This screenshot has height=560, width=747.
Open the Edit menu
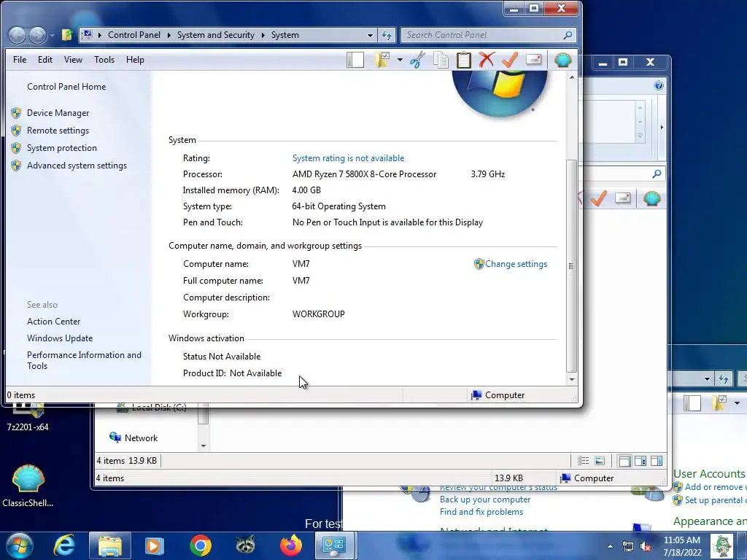coord(44,60)
